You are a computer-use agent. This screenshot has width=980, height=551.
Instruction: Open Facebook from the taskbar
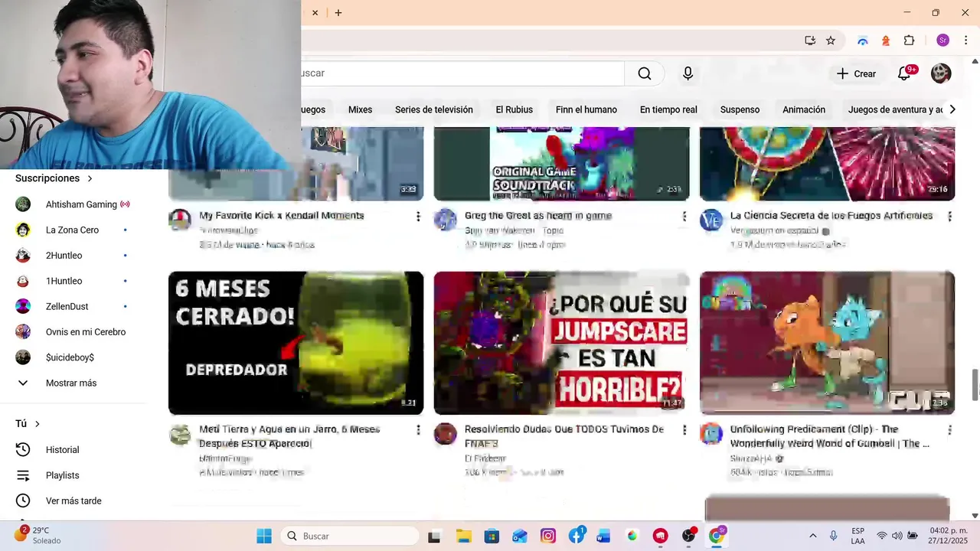(x=577, y=536)
